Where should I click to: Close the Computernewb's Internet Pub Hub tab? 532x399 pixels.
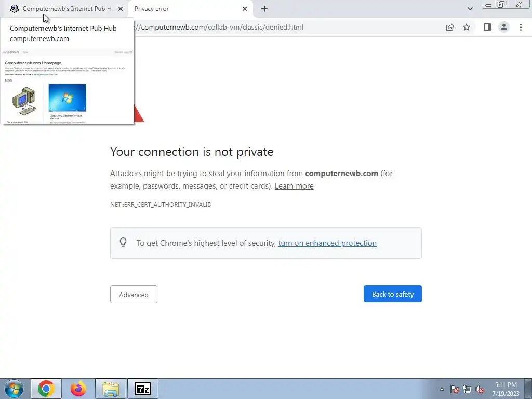[x=121, y=9]
